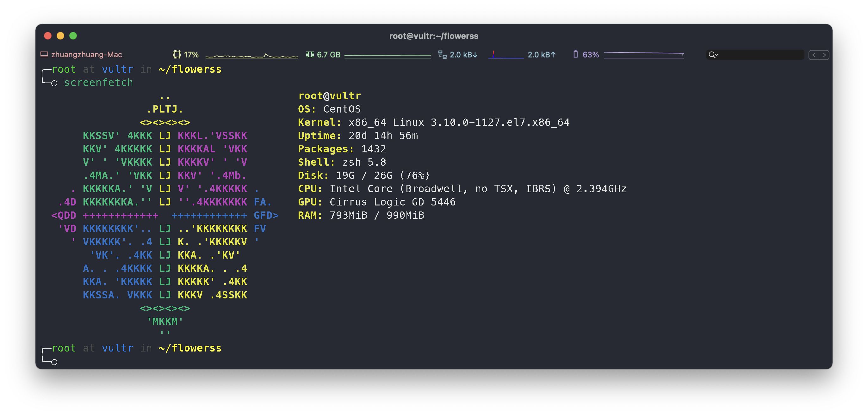The height and width of the screenshot is (416, 868).
Task: Click the screenfetch command text
Action: [98, 83]
